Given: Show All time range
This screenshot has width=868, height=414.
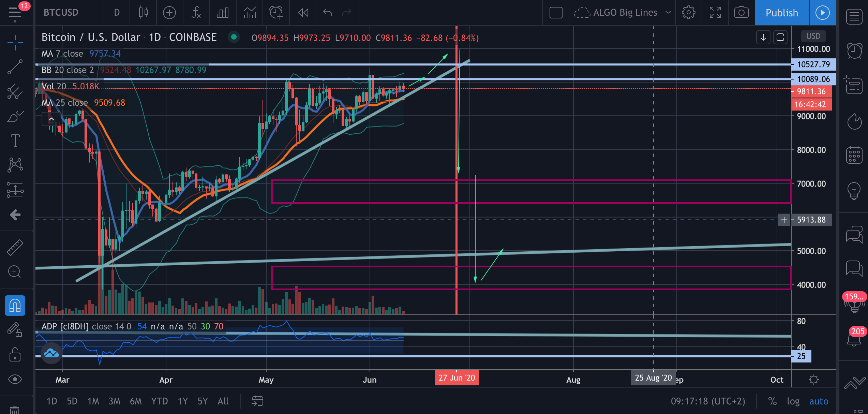Looking at the screenshot, I should point(223,401).
